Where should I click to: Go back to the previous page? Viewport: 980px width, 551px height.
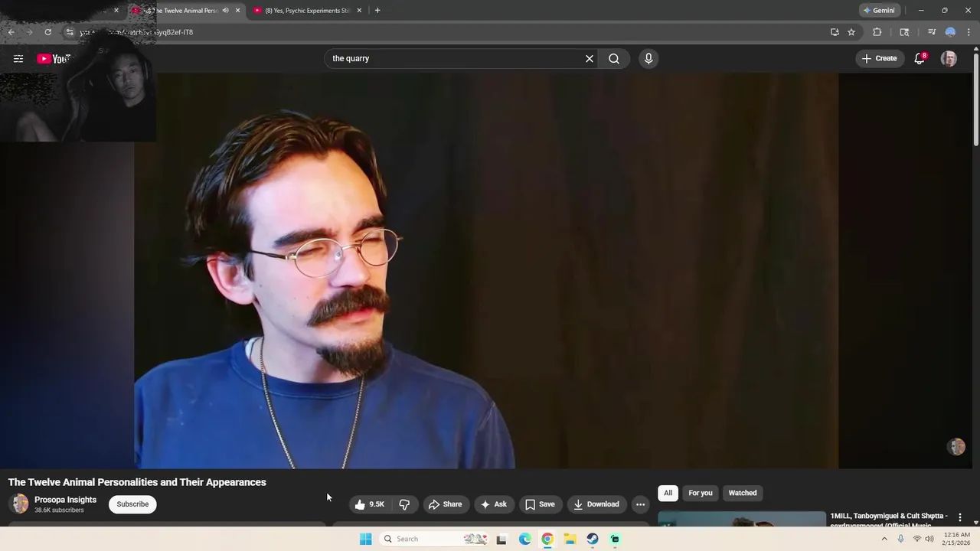pos(11,32)
